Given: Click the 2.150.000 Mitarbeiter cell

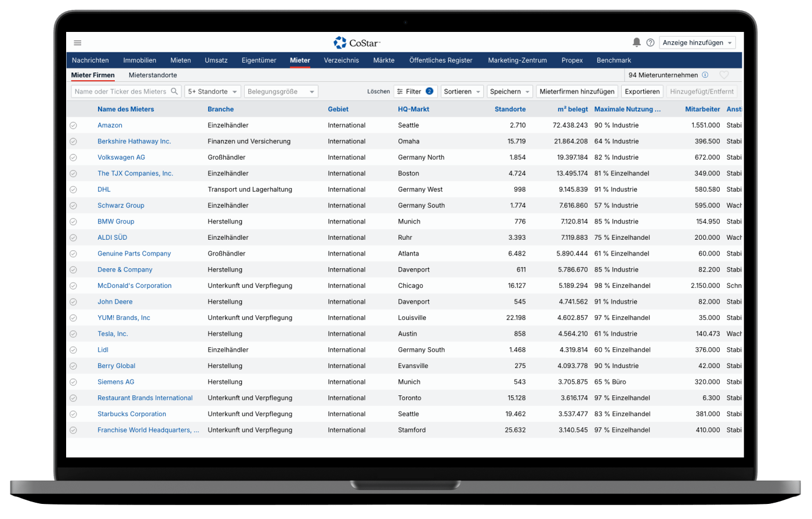Looking at the screenshot, I should point(705,286).
